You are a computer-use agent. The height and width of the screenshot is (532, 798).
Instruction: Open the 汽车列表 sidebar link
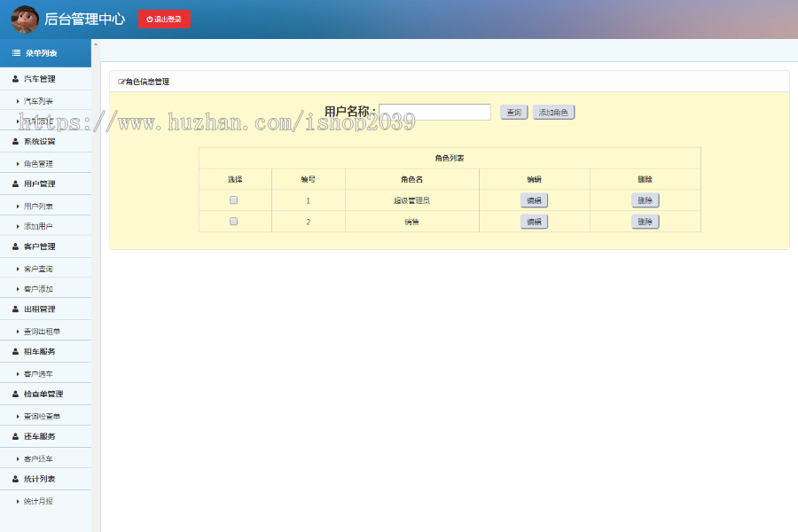tap(38, 101)
